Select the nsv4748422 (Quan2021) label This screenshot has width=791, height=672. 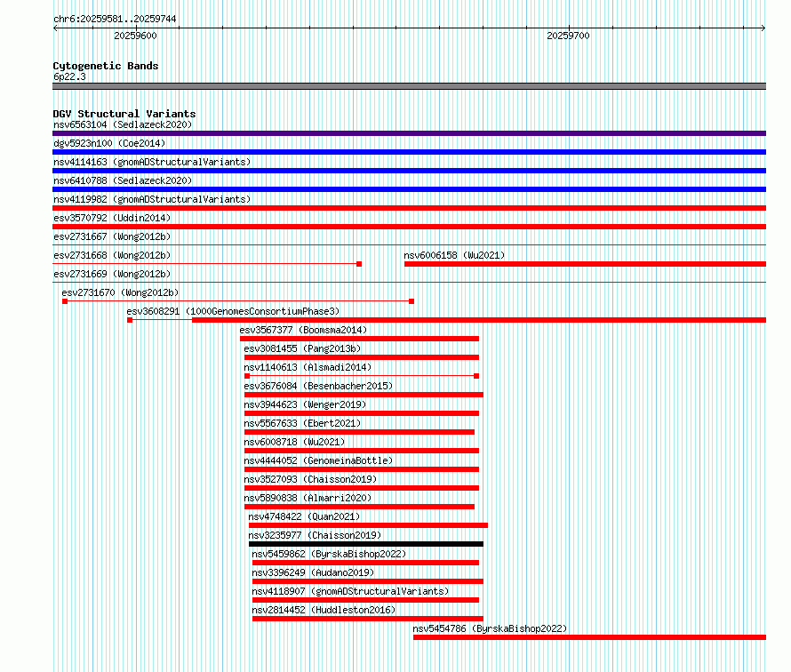tap(304, 516)
